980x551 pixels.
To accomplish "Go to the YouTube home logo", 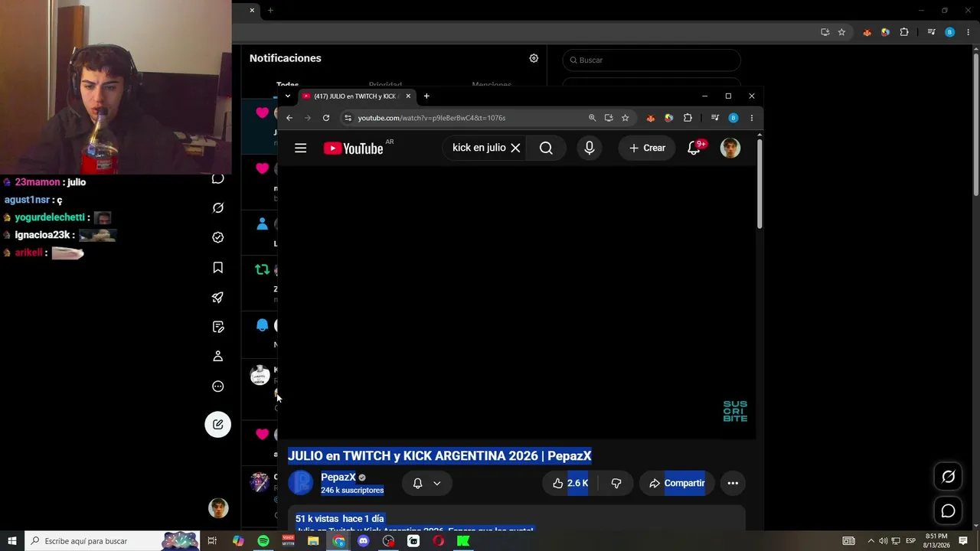I will tap(353, 148).
